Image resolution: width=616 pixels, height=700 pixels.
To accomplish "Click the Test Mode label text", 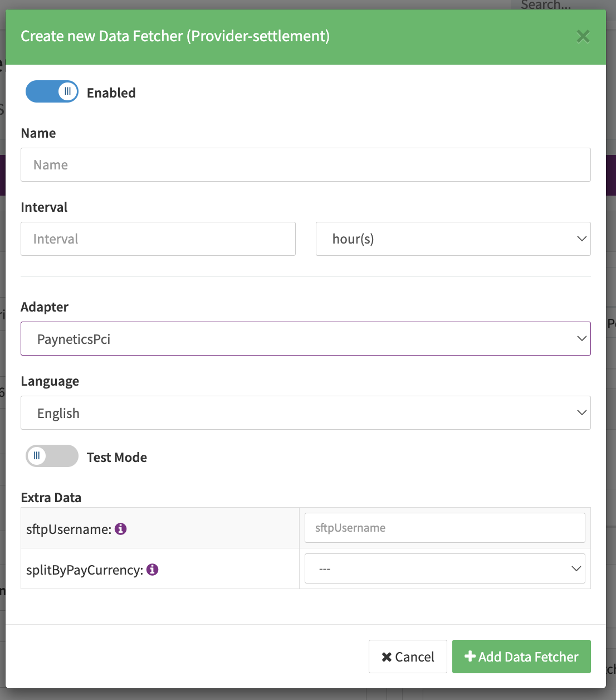I will [x=117, y=458].
